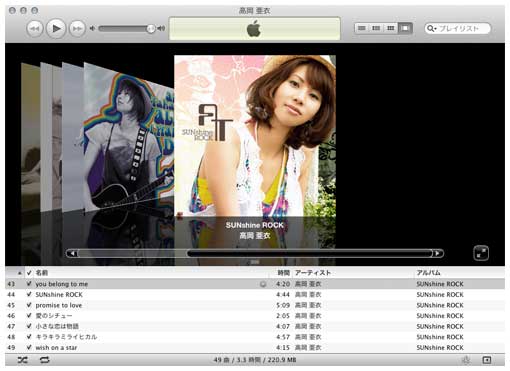Switch to grid view
510x371 pixels.
[390, 28]
